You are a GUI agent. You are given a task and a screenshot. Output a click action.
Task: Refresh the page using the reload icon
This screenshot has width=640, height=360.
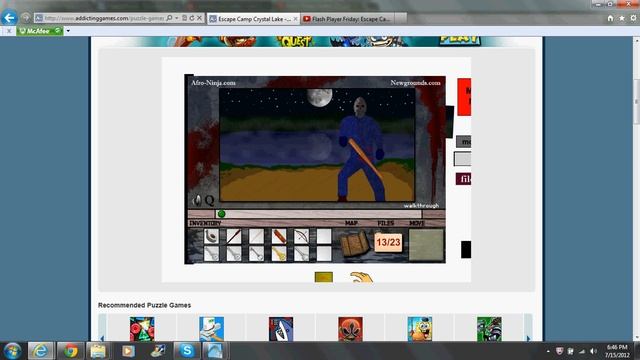192,18
